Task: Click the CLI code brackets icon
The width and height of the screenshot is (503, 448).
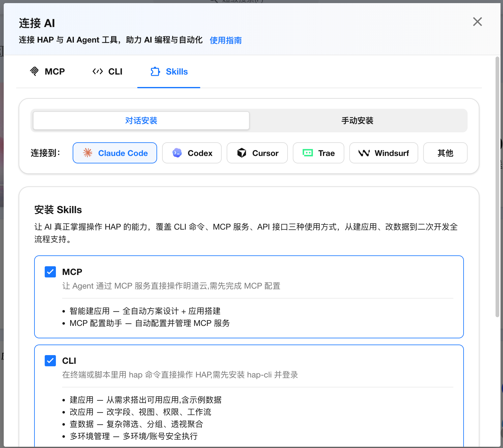Action: click(x=97, y=71)
